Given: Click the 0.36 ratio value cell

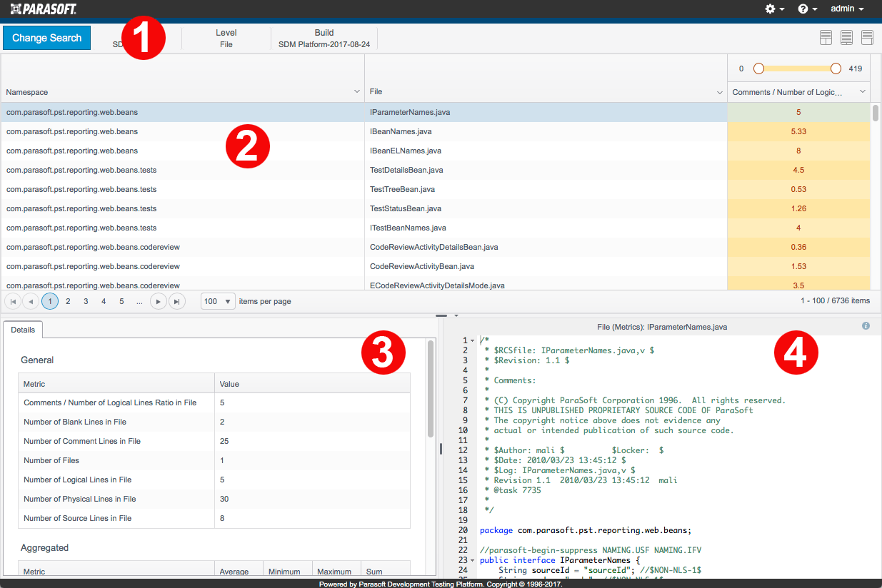Looking at the screenshot, I should 798,247.
